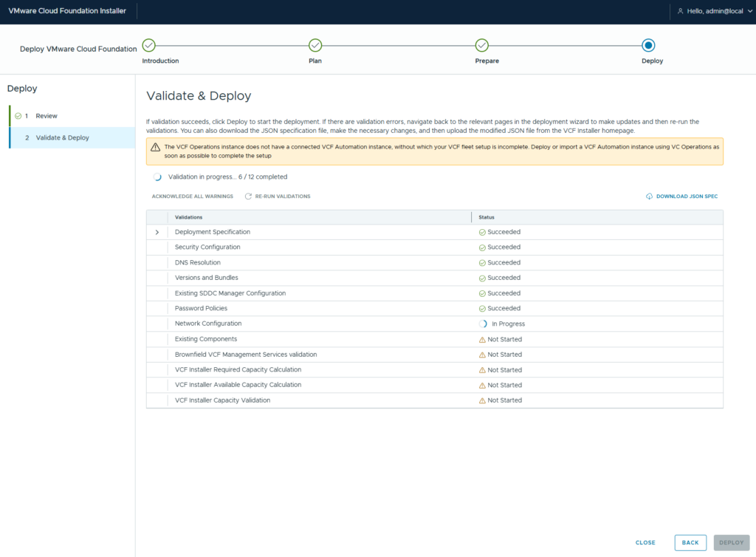The width and height of the screenshot is (756, 557).
Task: Select VCF Installer Available Capacity Calculation text
Action: coord(238,385)
